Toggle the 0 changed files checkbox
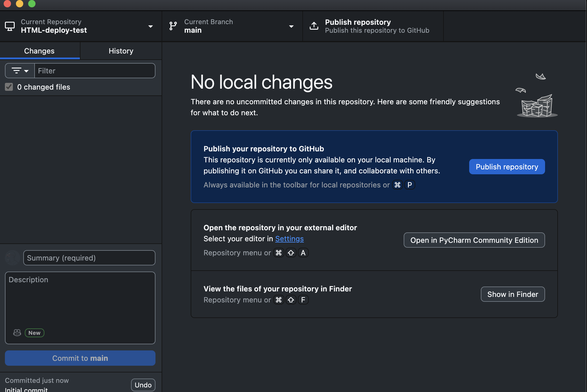 pos(9,87)
